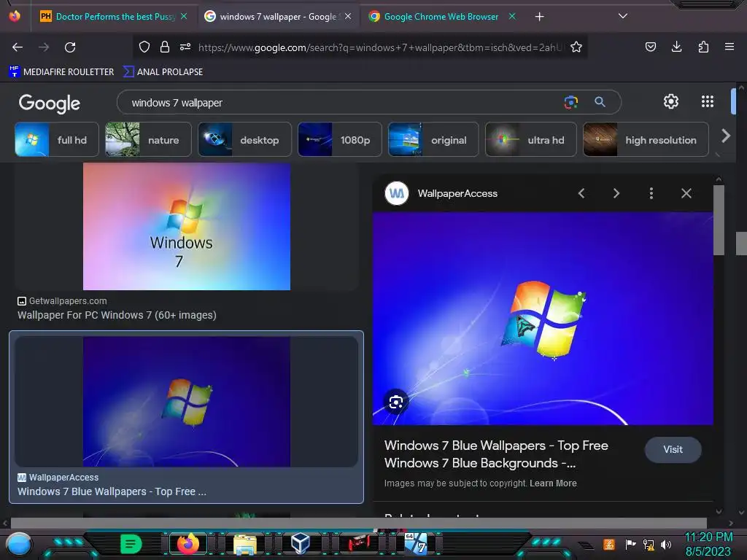This screenshot has height=560, width=747.
Task: Search by image with Google Lens
Action: tap(570, 102)
